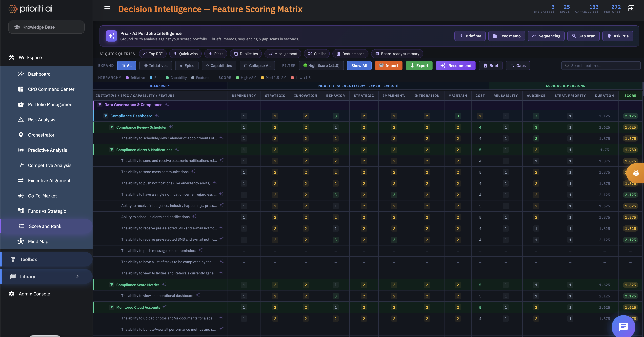Click sparkle icon beside Data Governance & Compliance

[x=167, y=104]
